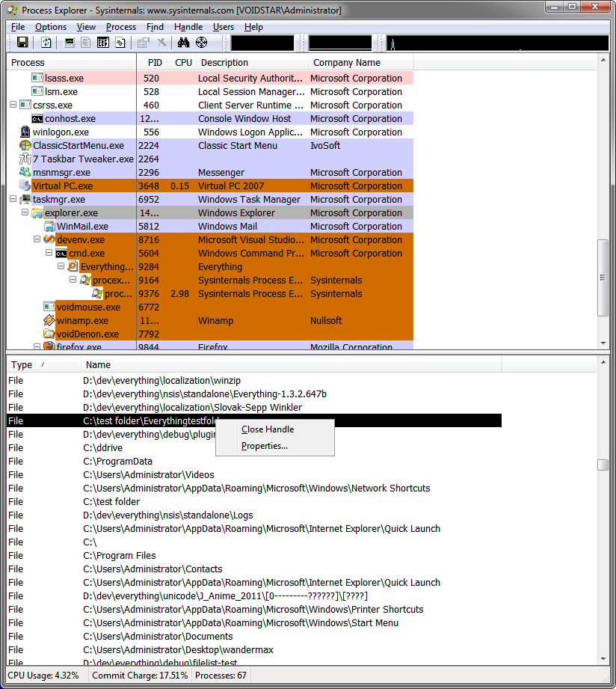The height and width of the screenshot is (689, 616).
Task: Click the Processes: 67 status bar entry
Action: (221, 676)
